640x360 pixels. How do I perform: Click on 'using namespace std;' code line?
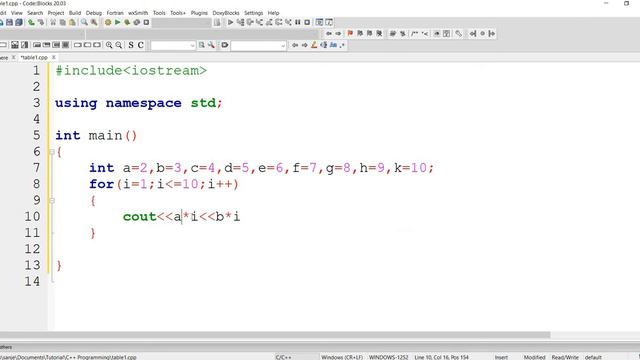click(138, 103)
